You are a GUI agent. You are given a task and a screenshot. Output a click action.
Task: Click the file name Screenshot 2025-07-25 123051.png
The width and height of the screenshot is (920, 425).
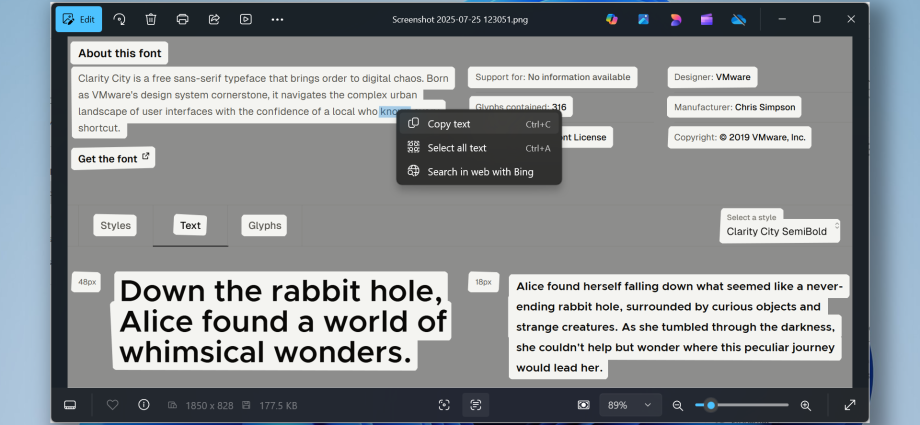click(460, 19)
